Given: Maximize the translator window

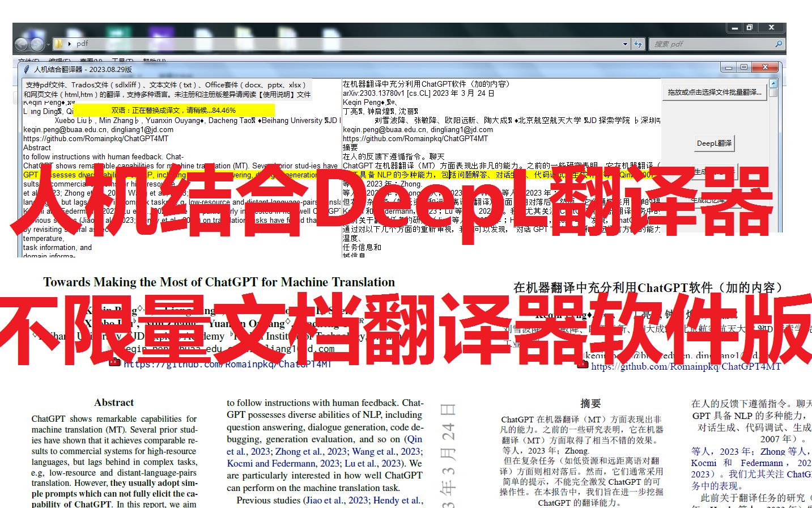Looking at the screenshot, I should (x=744, y=67).
